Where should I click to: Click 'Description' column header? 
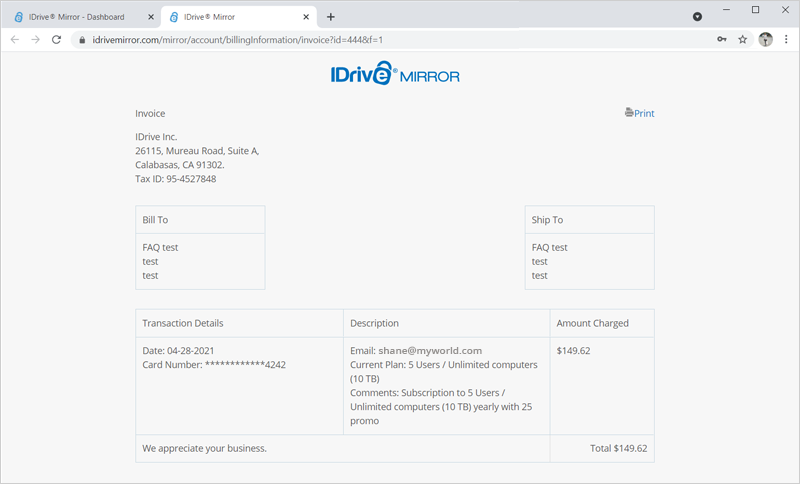(x=374, y=323)
